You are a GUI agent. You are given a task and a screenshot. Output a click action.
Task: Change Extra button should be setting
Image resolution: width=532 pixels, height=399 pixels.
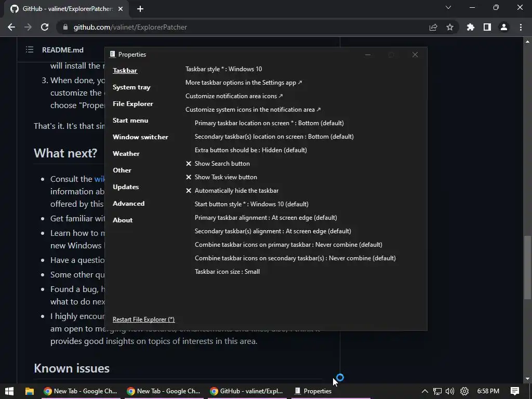[x=251, y=150]
